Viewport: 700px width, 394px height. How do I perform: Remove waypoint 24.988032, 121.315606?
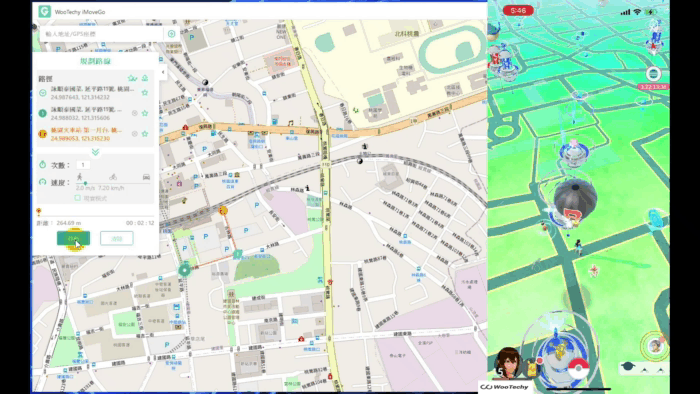coord(134,113)
